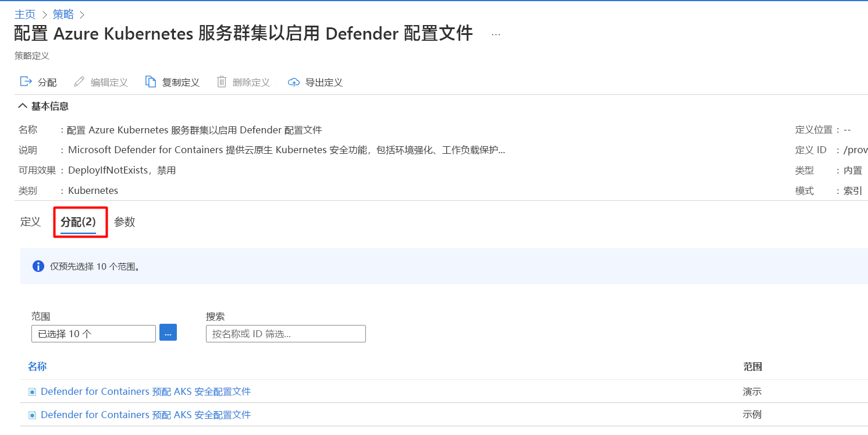Click the 范围 field showing 已选择 10 个
The image size is (868, 435).
point(94,334)
